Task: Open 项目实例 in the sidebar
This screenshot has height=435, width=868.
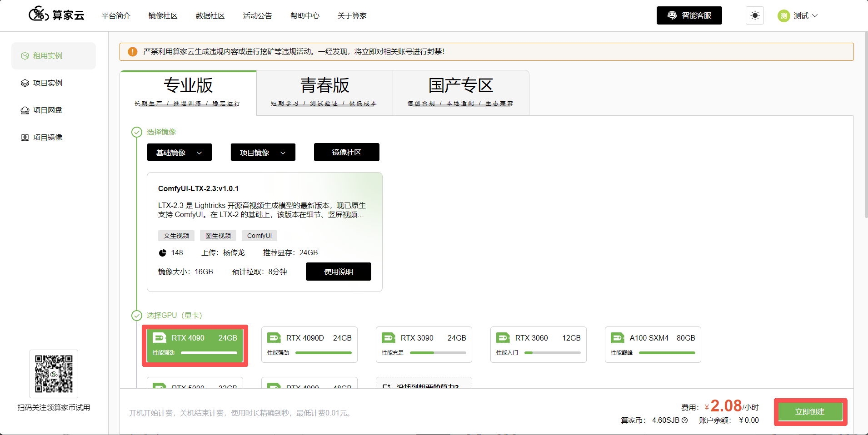Action: (x=54, y=83)
